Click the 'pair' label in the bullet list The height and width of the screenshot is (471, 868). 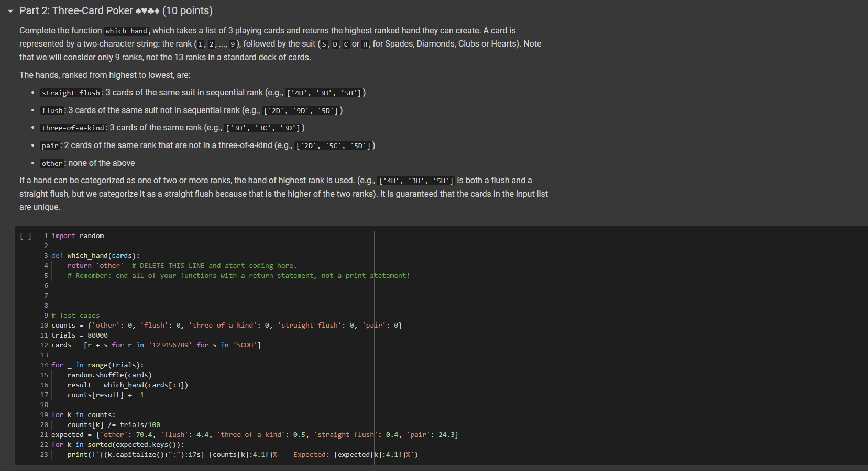(x=50, y=145)
